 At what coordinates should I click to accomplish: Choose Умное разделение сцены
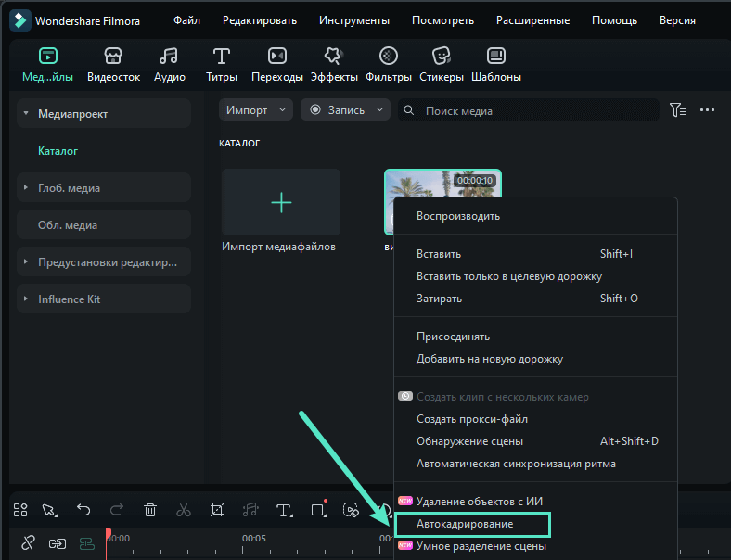[x=535, y=546]
